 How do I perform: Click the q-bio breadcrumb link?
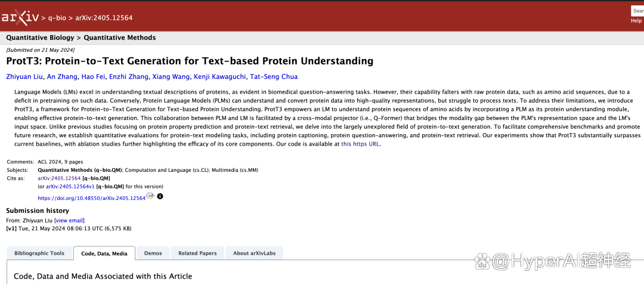coord(57,18)
